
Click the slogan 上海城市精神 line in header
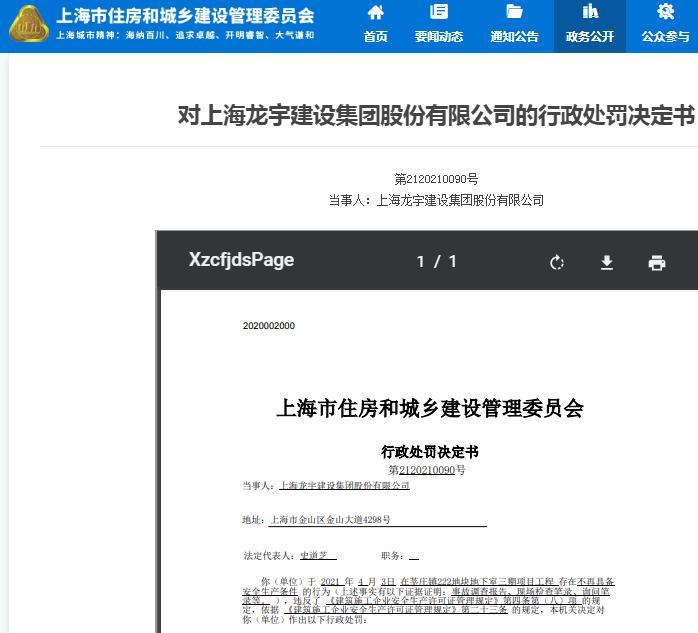pos(185,35)
